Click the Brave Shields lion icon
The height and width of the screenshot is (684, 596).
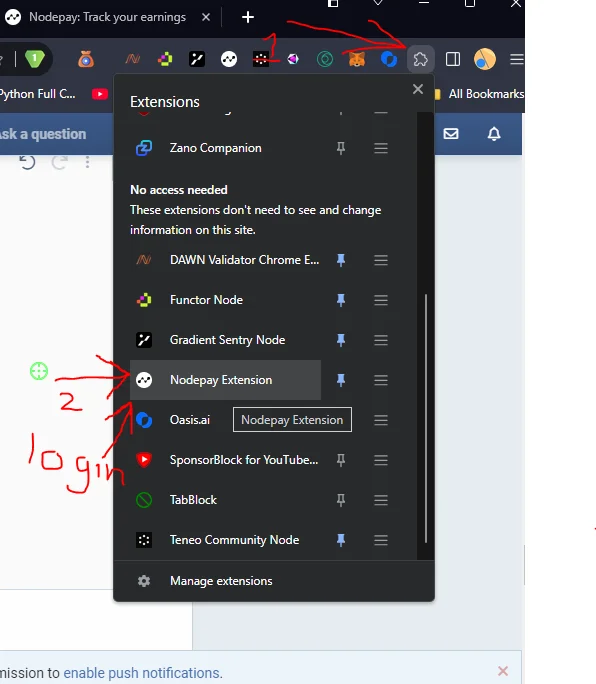35,58
